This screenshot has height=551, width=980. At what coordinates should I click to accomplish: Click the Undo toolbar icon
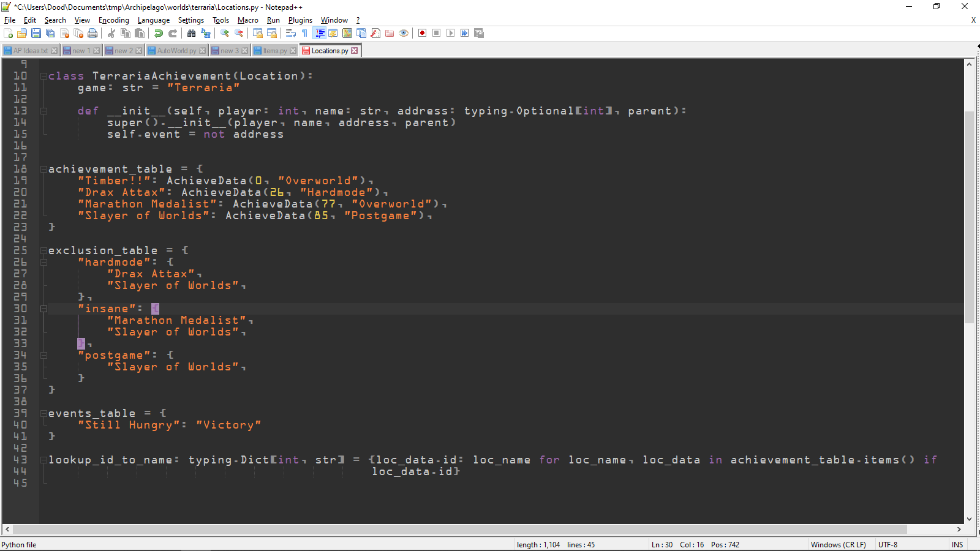click(158, 33)
